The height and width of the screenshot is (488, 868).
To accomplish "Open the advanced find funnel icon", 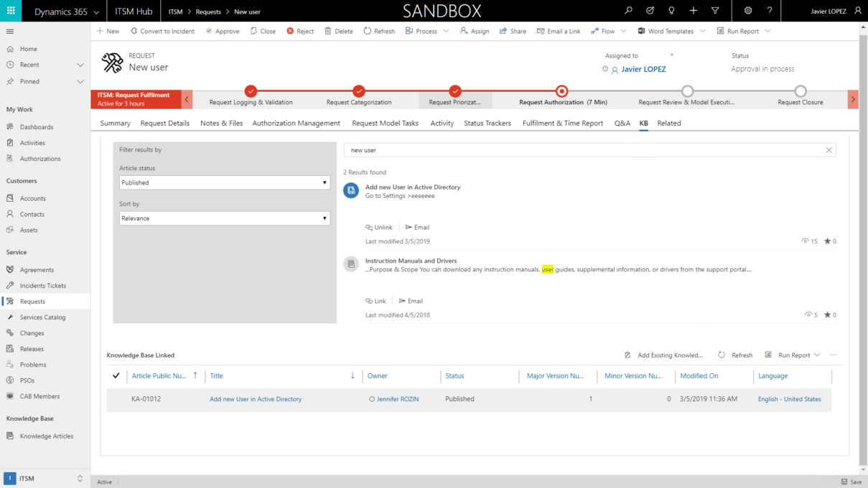I will (x=715, y=11).
